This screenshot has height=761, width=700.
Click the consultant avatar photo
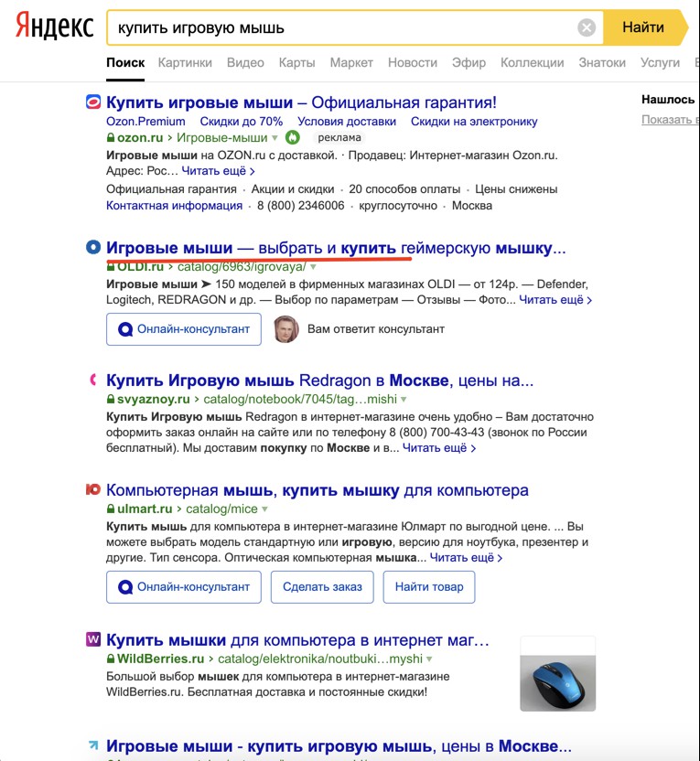(x=285, y=329)
